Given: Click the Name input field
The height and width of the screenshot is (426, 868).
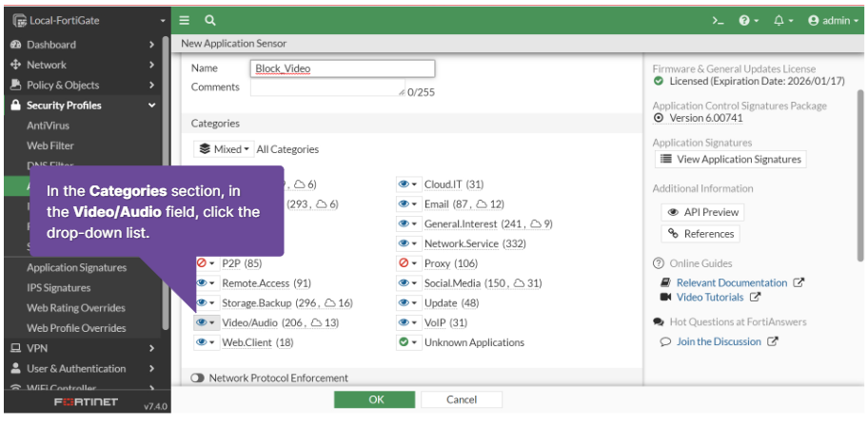Looking at the screenshot, I should [x=342, y=68].
